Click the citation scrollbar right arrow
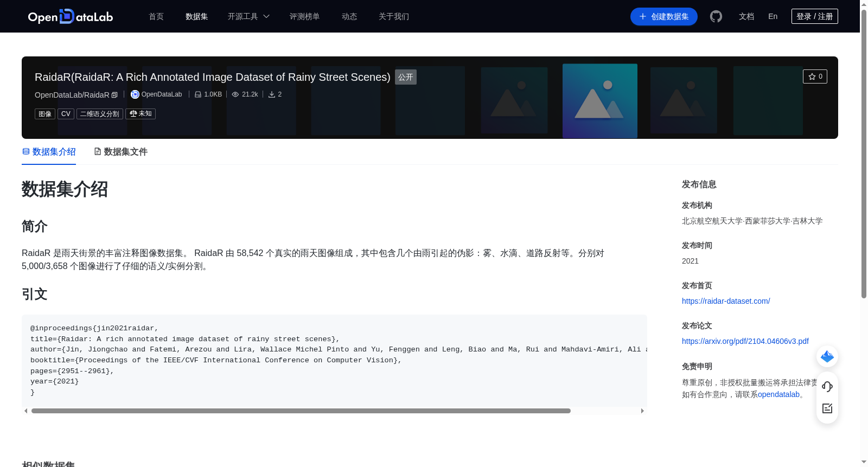Screen dimensions: 868x467 point(642,411)
